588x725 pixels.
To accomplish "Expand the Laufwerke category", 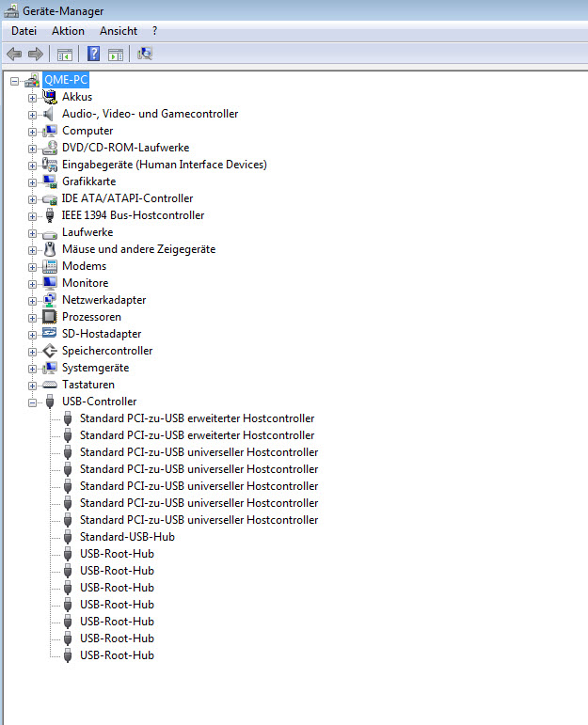I will coord(32,233).
